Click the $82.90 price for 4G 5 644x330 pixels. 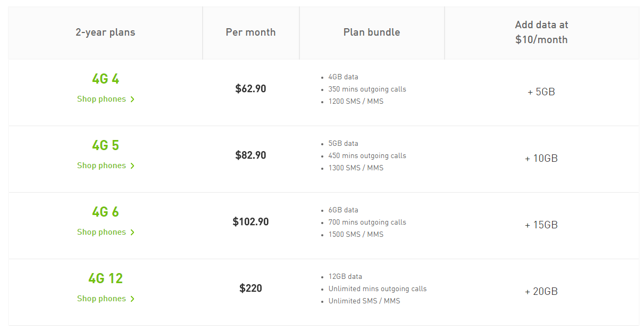click(x=250, y=155)
